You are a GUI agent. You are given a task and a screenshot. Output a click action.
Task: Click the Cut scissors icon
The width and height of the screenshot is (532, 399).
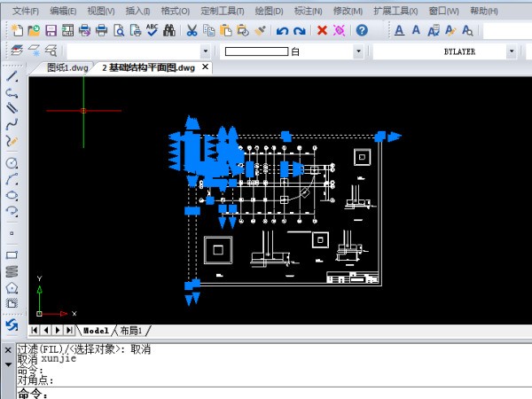192,30
